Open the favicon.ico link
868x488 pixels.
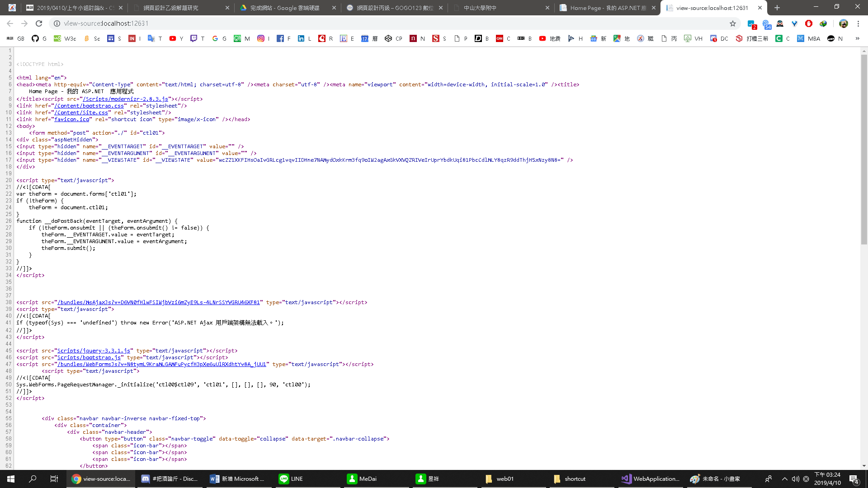72,119
